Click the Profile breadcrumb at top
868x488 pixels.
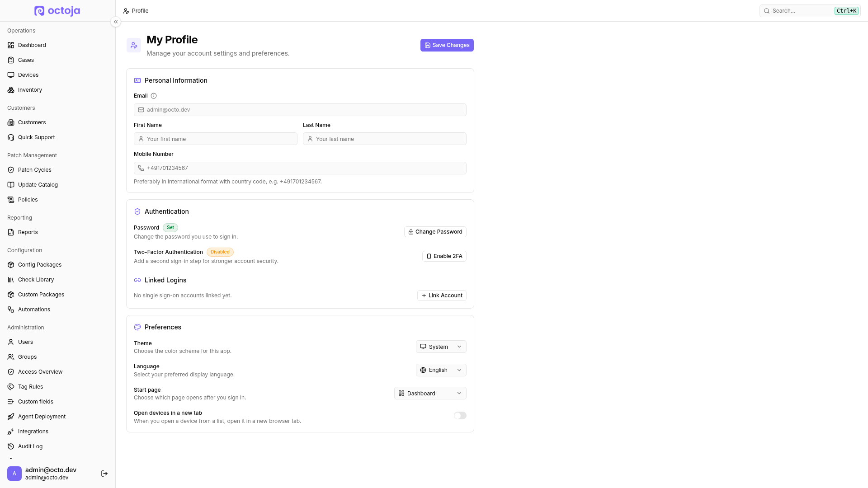click(136, 11)
